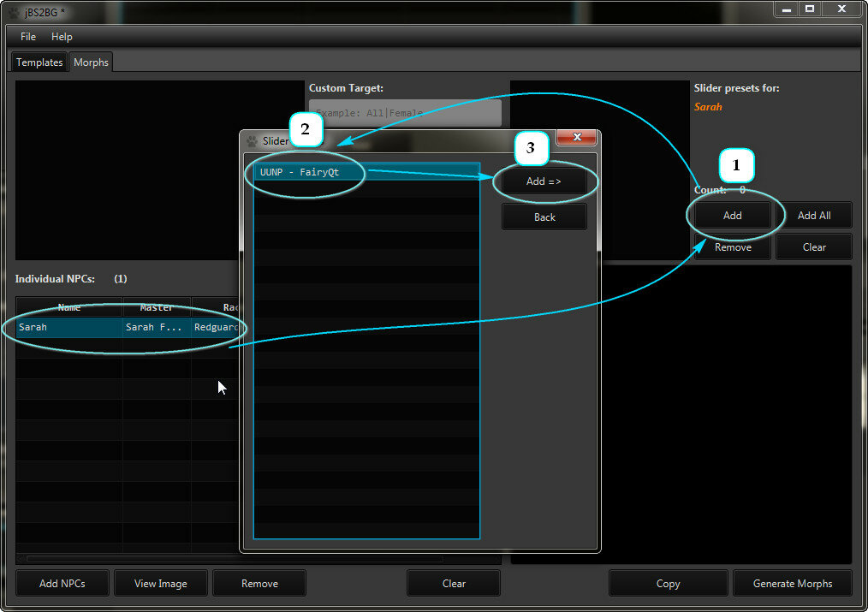868x612 pixels.
Task: Click Remove button below NPC table
Action: (259, 583)
